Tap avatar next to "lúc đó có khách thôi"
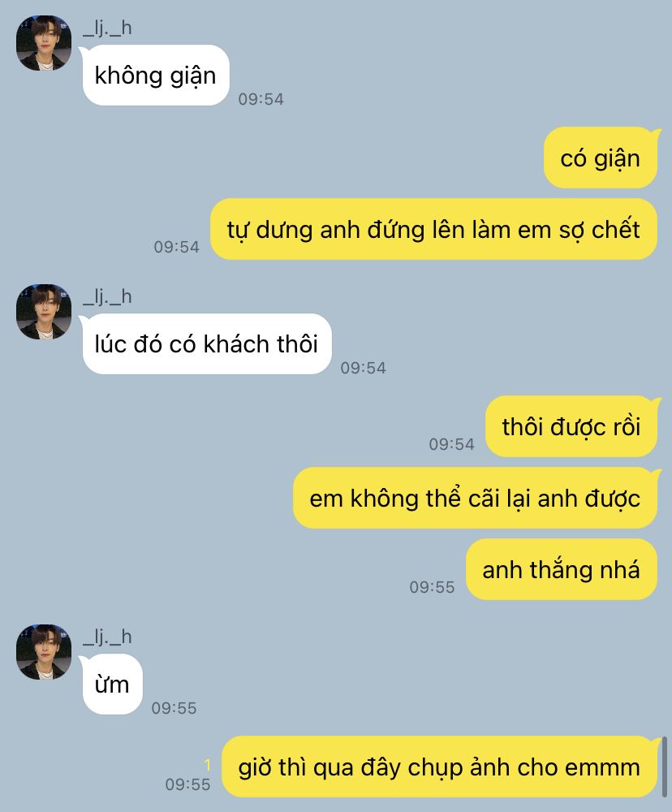Image resolution: width=672 pixels, height=812 pixels. (44, 312)
